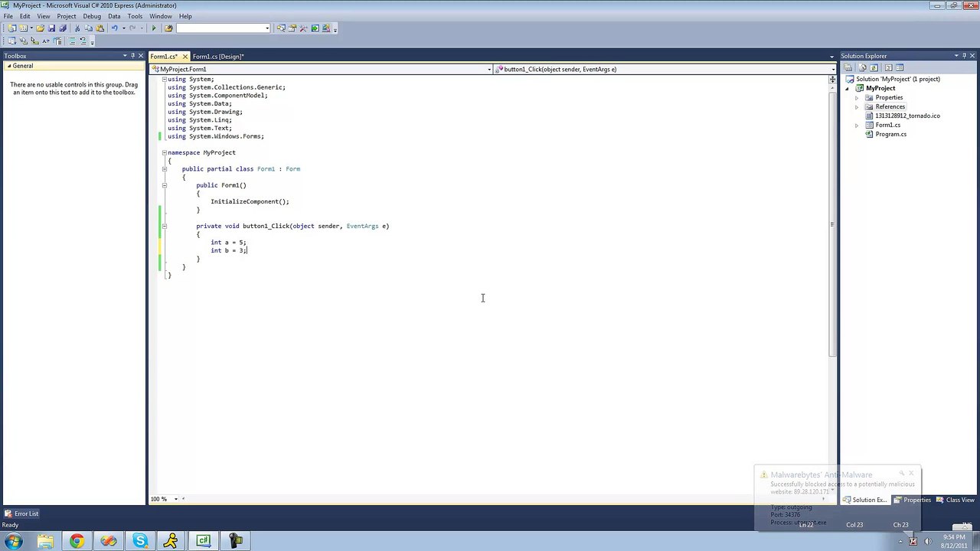980x551 pixels.
Task: Click the Paste toolbar icon
Action: [100, 28]
